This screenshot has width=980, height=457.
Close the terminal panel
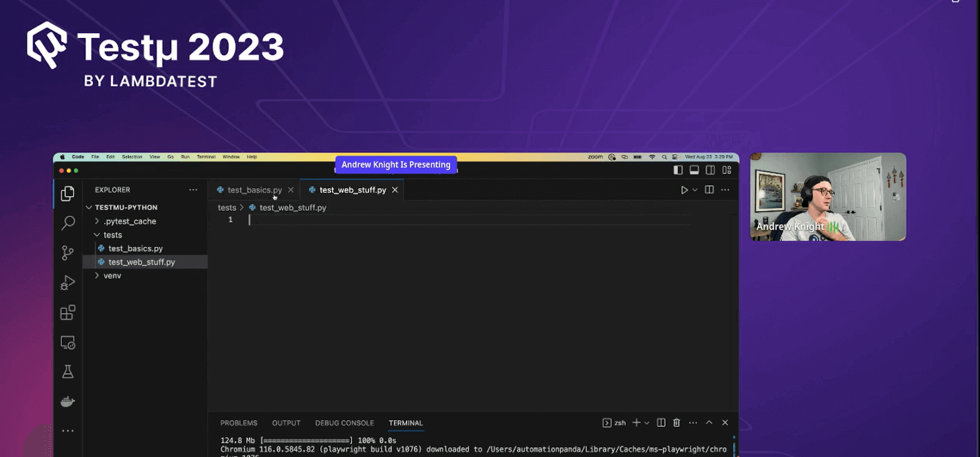725,423
